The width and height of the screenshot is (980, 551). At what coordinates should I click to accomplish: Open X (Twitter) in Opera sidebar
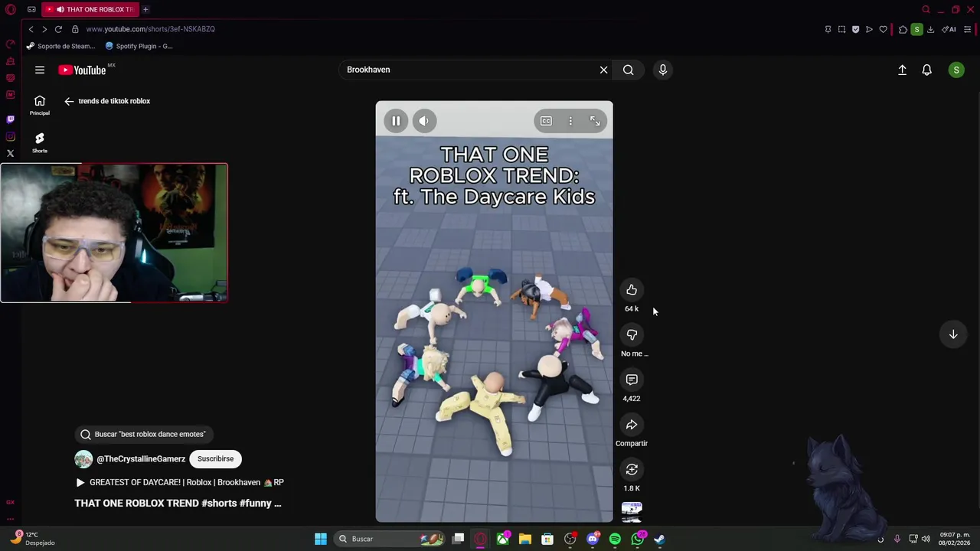tap(10, 153)
